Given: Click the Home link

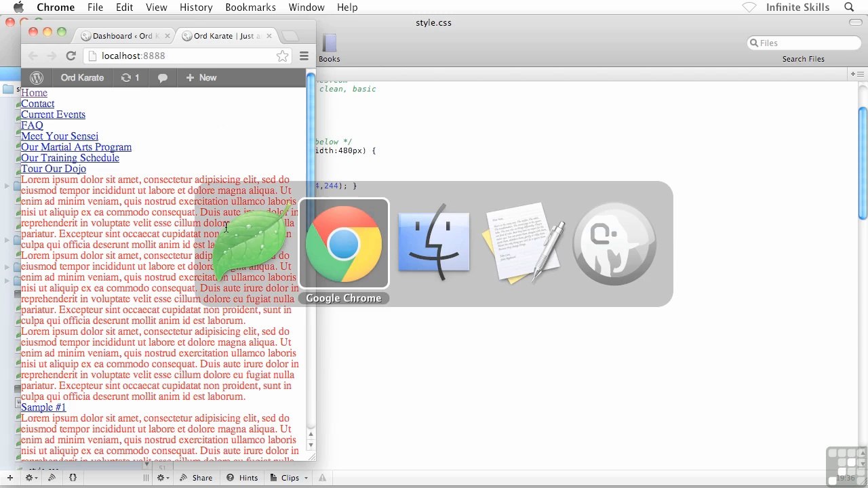Looking at the screenshot, I should click(34, 93).
